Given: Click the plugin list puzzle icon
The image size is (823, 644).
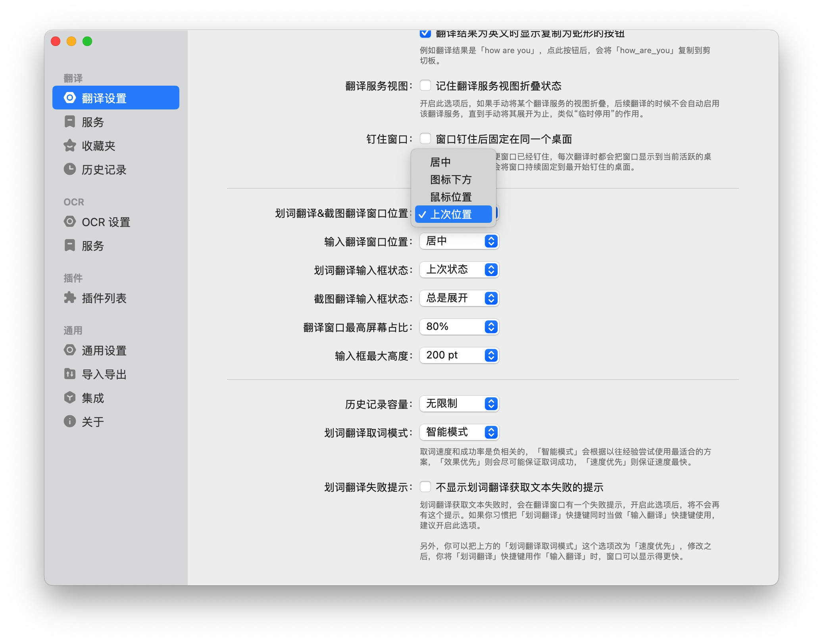Looking at the screenshot, I should (70, 298).
